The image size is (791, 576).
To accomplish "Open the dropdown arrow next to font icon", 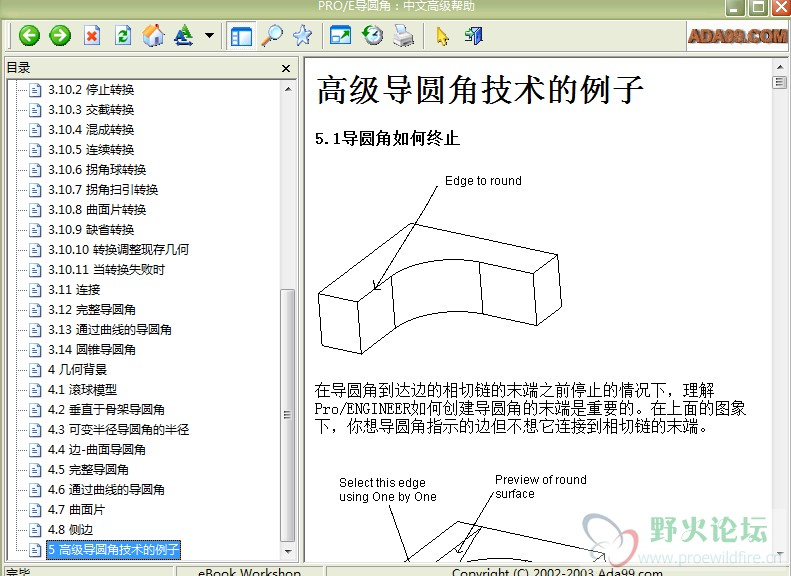I will click(x=209, y=35).
